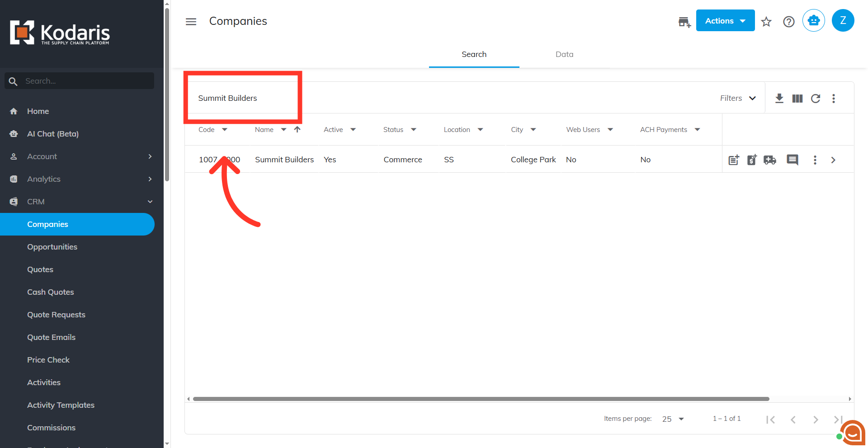Open the Actions dropdown button

click(x=725, y=20)
